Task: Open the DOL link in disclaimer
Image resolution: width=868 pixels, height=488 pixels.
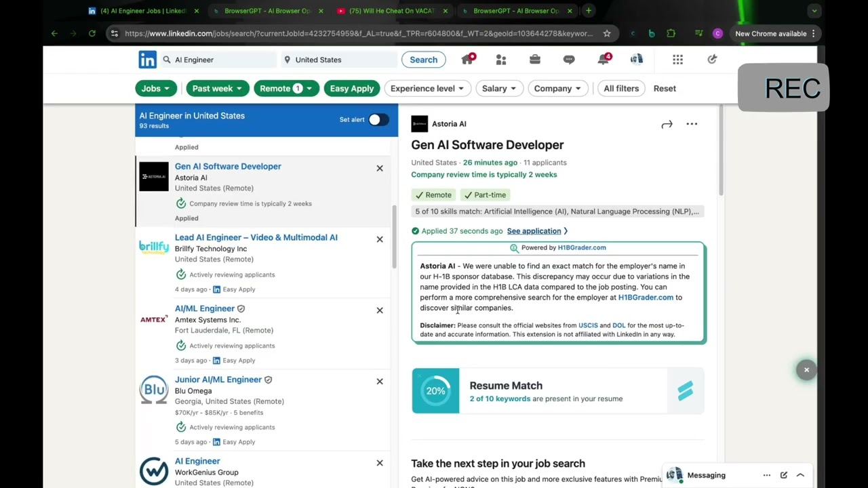Action: [618, 325]
